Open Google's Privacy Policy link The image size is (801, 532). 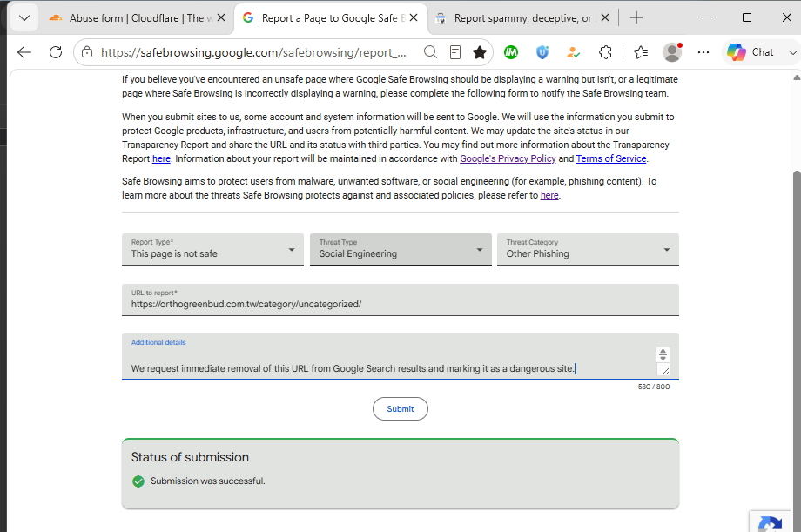pyautogui.click(x=508, y=159)
